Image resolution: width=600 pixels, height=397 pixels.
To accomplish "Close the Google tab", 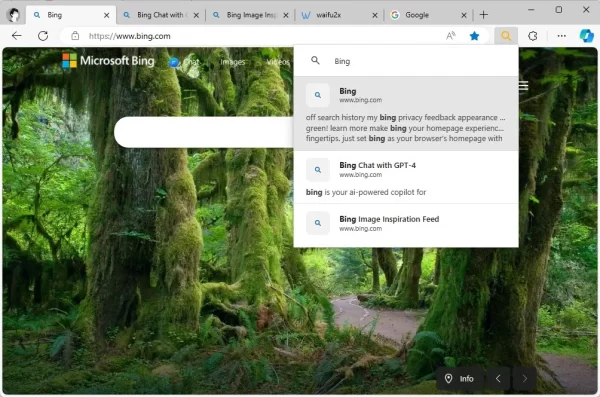I will [464, 15].
